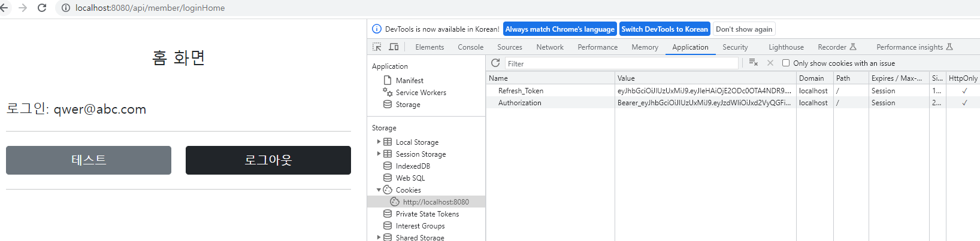Click the 테스트 button

pyautogui.click(x=89, y=160)
